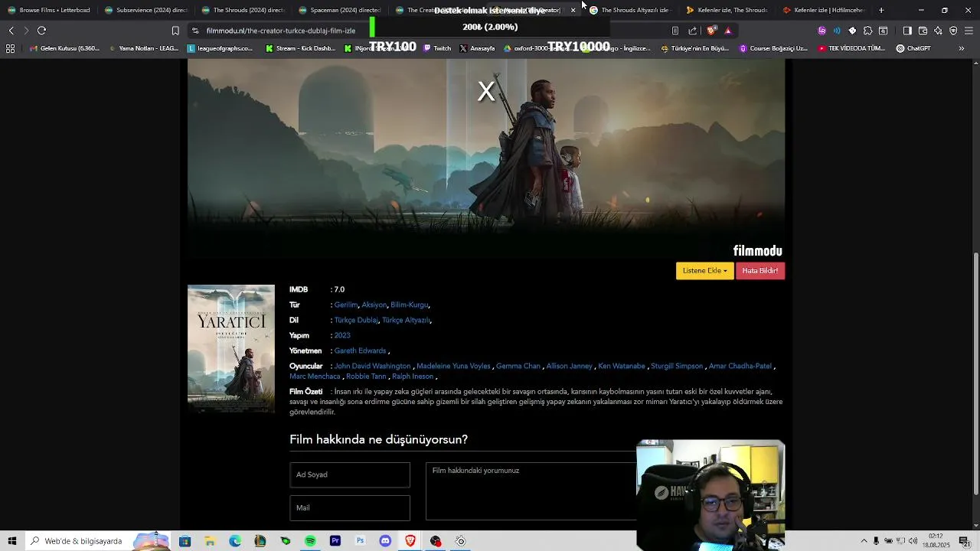
Task: Click the Hata Bildir! button
Action: [760, 271]
